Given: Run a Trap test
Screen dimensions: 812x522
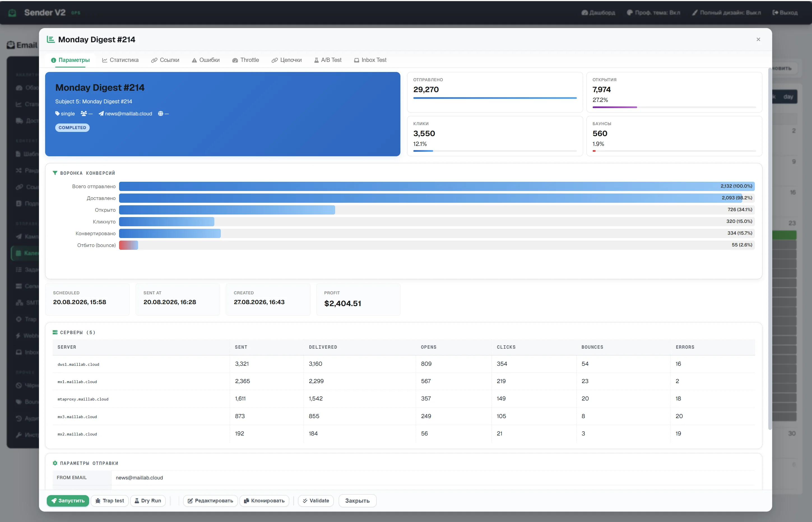Looking at the screenshot, I should 110,501.
